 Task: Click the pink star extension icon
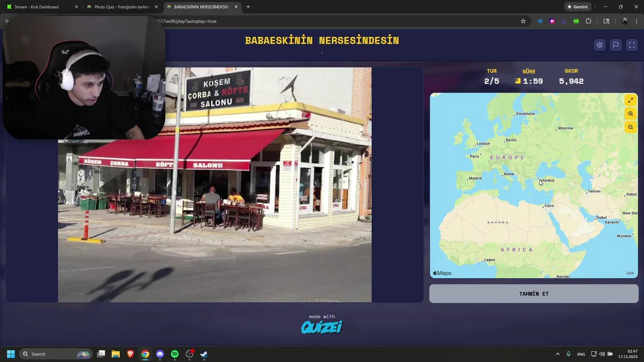click(x=552, y=21)
